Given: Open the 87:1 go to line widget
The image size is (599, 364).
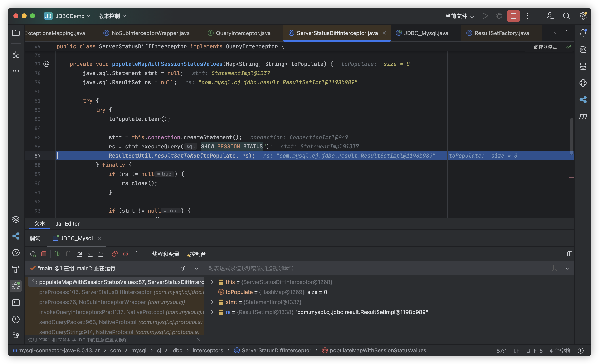Looking at the screenshot, I should [501, 351].
